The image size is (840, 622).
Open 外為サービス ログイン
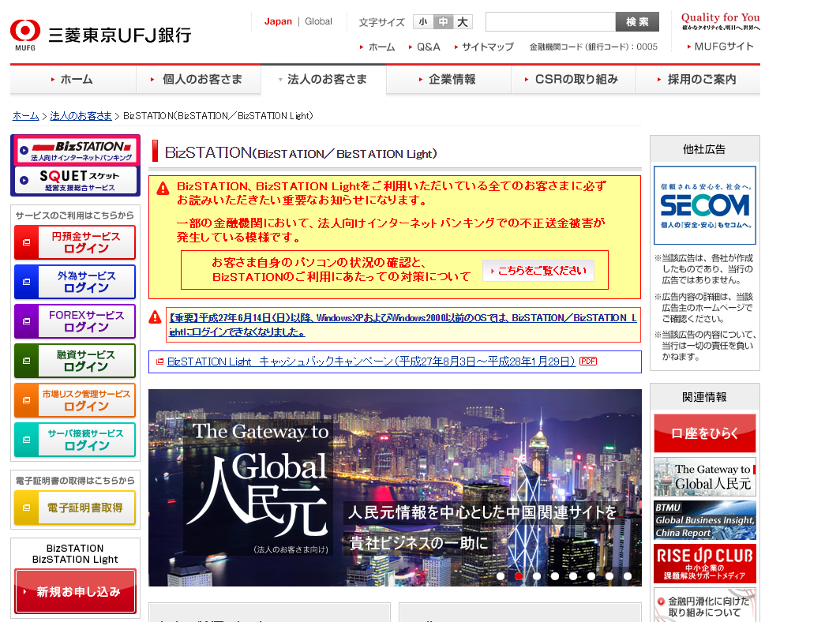point(74,282)
